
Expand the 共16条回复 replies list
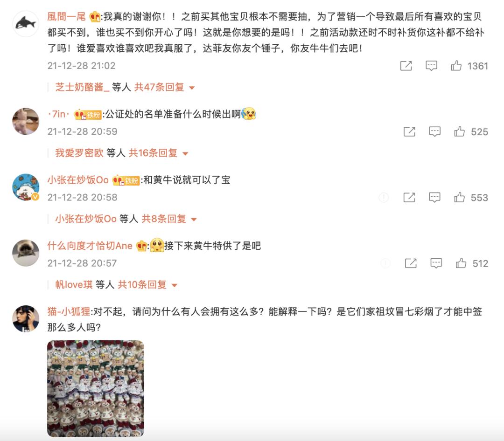158,153
